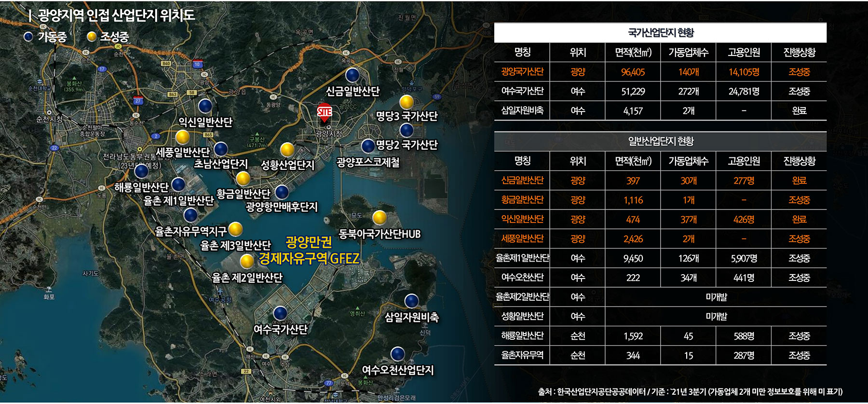Select the blue marker above 신금일반산단 map label
This screenshot has height=404, width=868.
(353, 75)
